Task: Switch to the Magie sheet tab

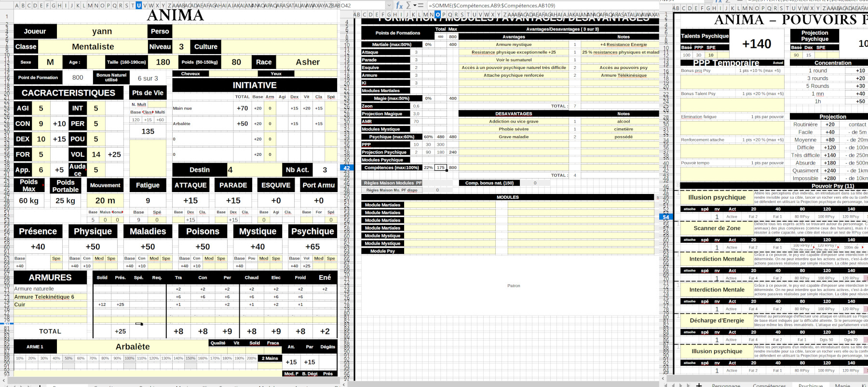Action: click(842, 385)
